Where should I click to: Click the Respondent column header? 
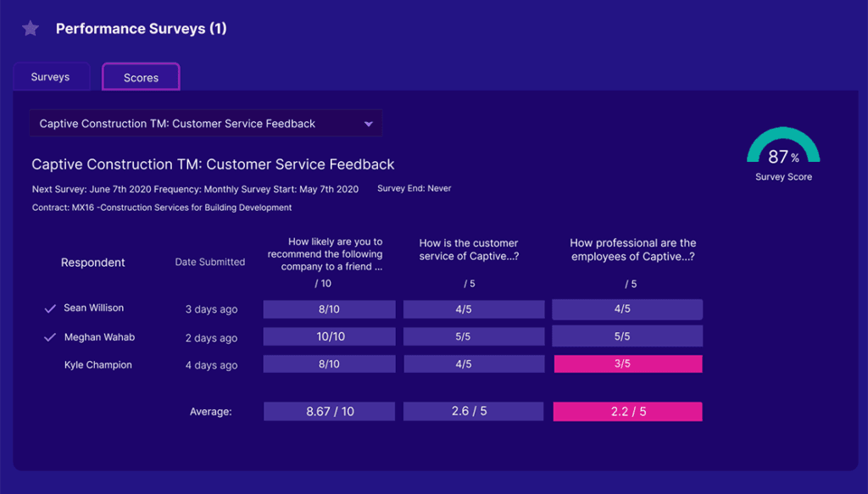coord(93,263)
